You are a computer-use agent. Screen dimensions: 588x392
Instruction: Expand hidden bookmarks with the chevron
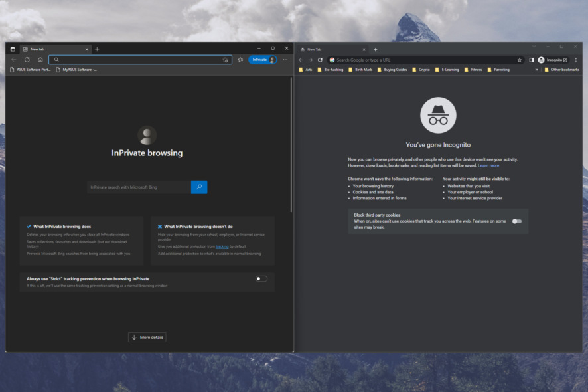(537, 69)
